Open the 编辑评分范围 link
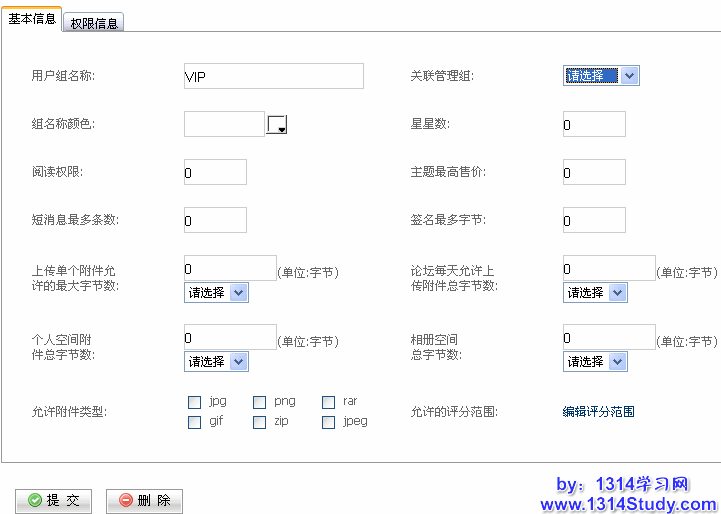The height and width of the screenshot is (514, 721). (598, 412)
